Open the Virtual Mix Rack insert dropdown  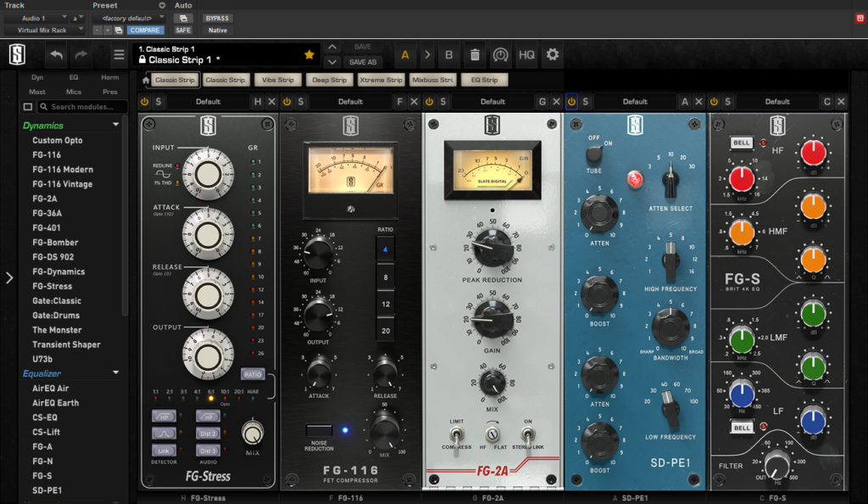tap(44, 31)
